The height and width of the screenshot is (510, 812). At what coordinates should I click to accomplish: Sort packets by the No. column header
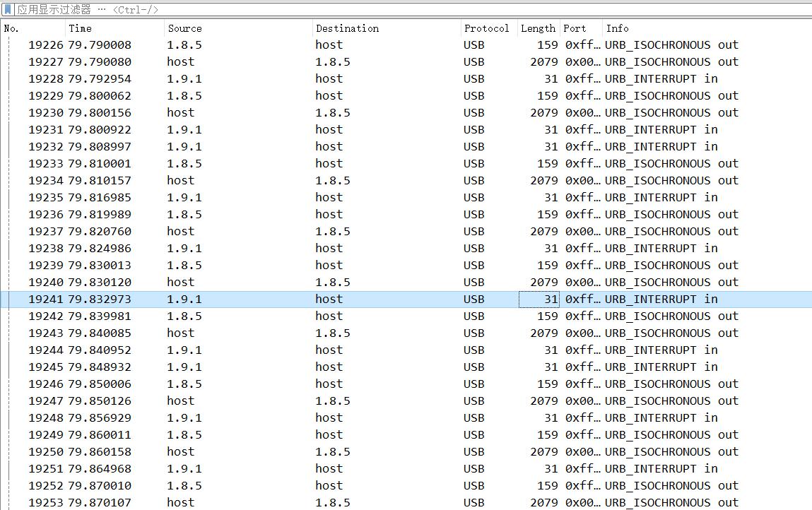point(33,28)
